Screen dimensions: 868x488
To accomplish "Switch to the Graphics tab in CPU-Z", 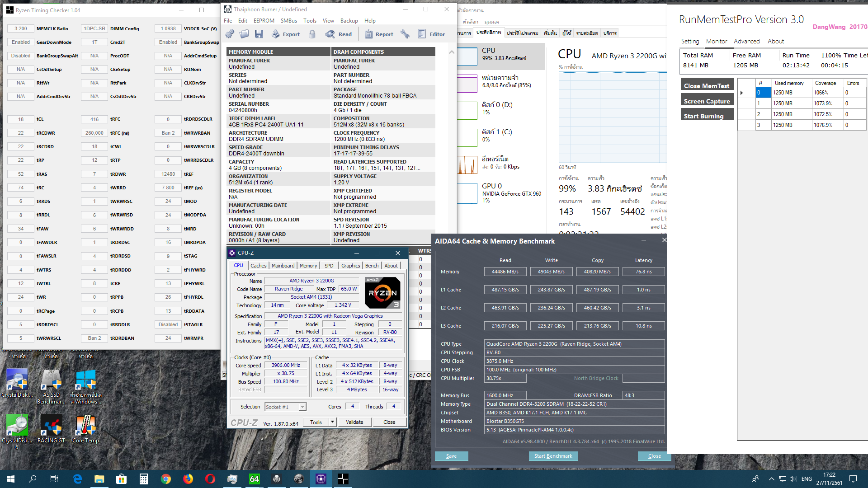I will pos(350,266).
